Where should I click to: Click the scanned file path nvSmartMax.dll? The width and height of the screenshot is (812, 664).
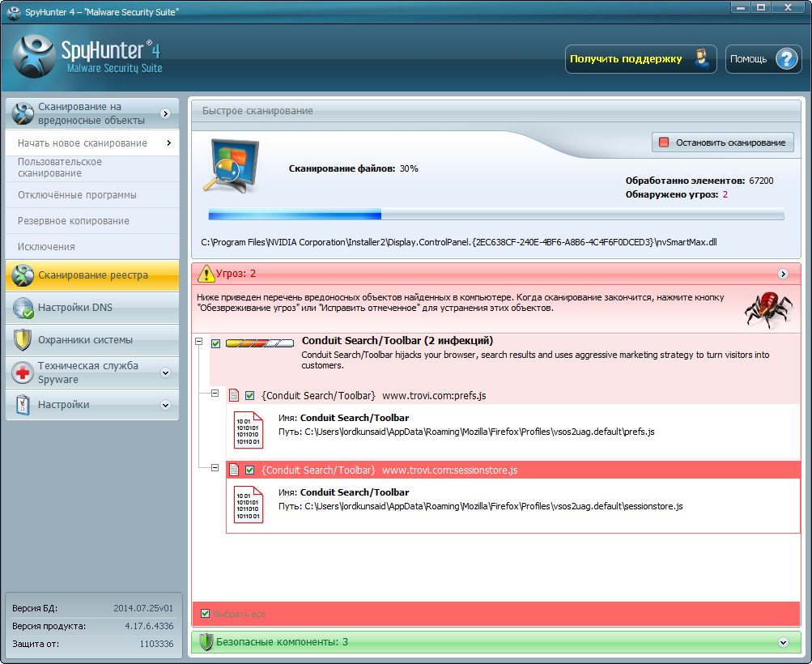coord(459,242)
